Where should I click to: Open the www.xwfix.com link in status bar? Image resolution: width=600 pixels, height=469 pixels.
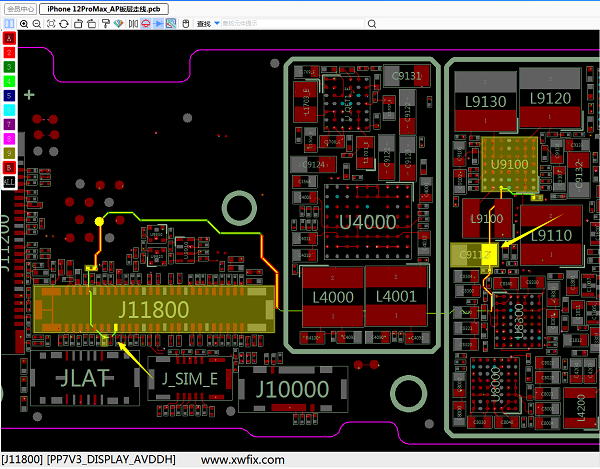(x=243, y=460)
